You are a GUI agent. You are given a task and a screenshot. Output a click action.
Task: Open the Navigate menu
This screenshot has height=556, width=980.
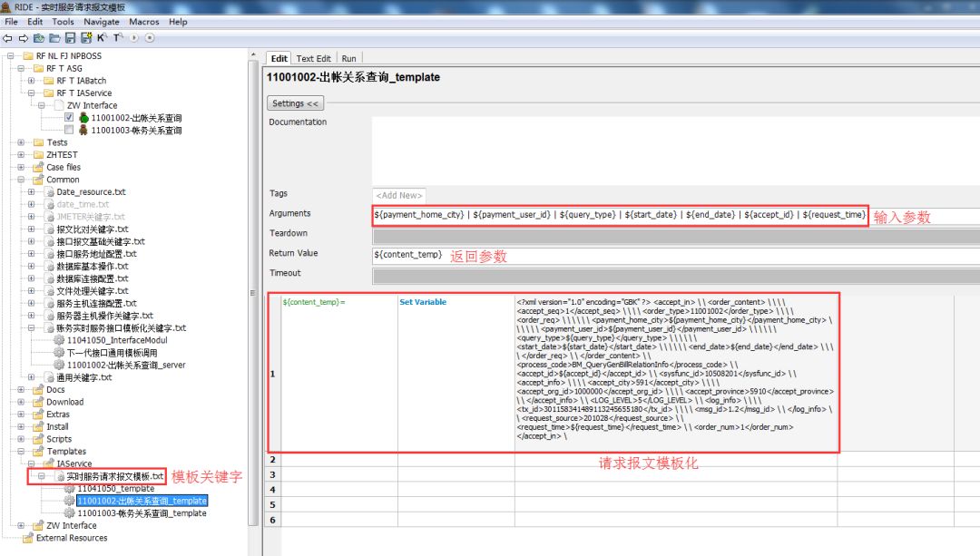(102, 21)
